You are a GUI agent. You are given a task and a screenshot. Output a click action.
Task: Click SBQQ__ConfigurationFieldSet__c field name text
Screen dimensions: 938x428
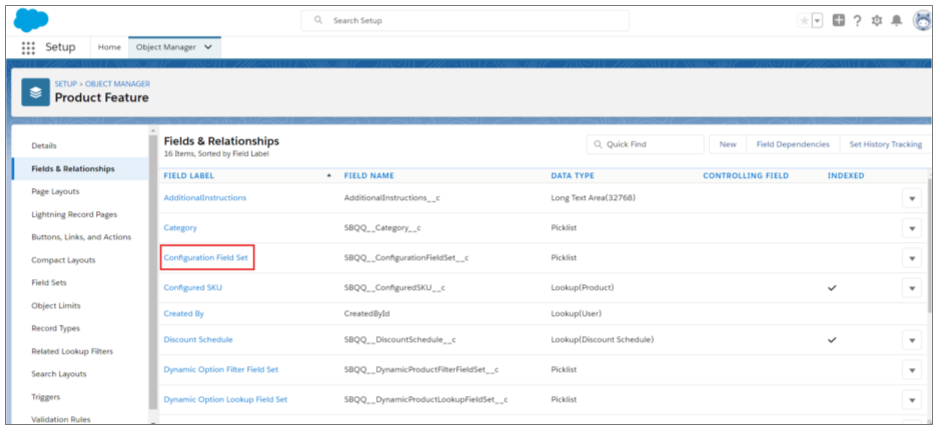tap(406, 257)
